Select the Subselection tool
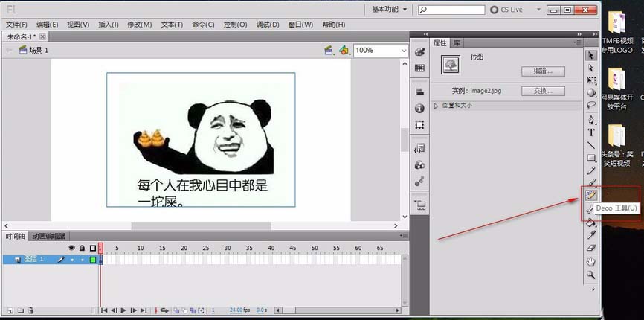This screenshot has width=644, height=320. [590, 68]
